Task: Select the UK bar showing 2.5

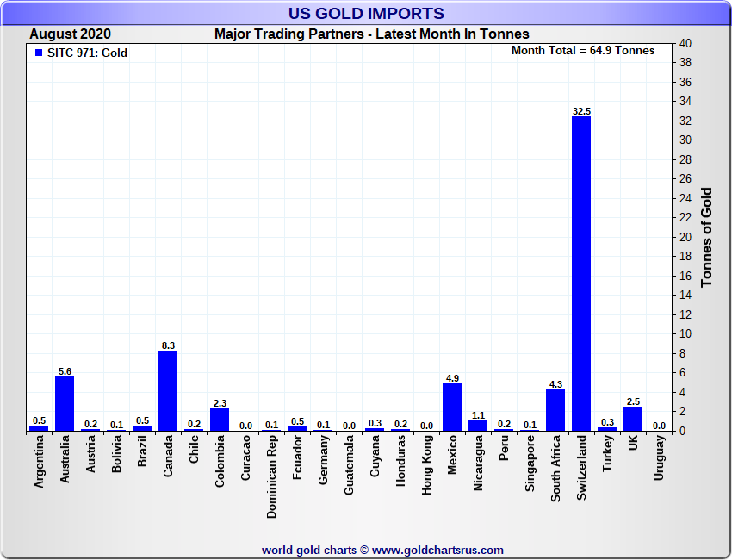Action: pyautogui.click(x=633, y=419)
